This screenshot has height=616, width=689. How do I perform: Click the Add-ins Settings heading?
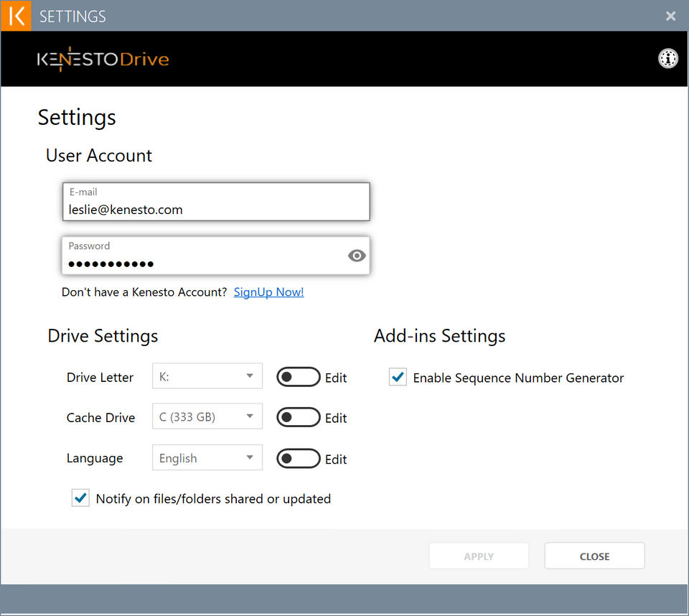439,337
